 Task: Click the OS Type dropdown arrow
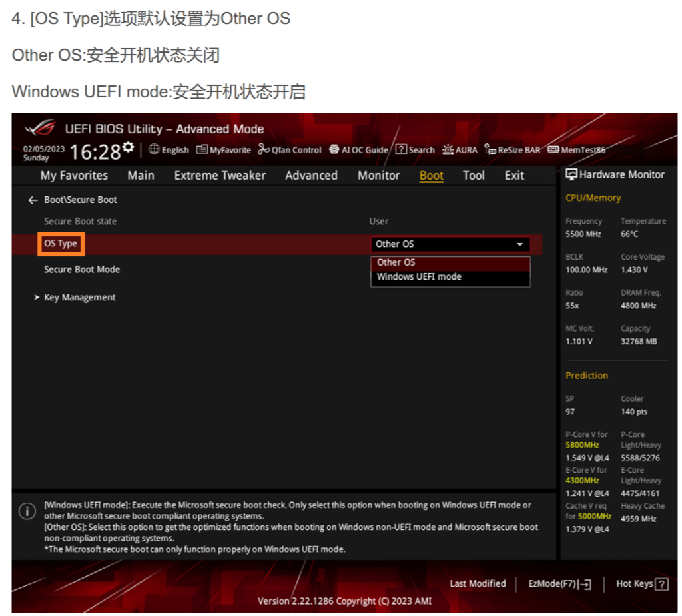coord(519,244)
